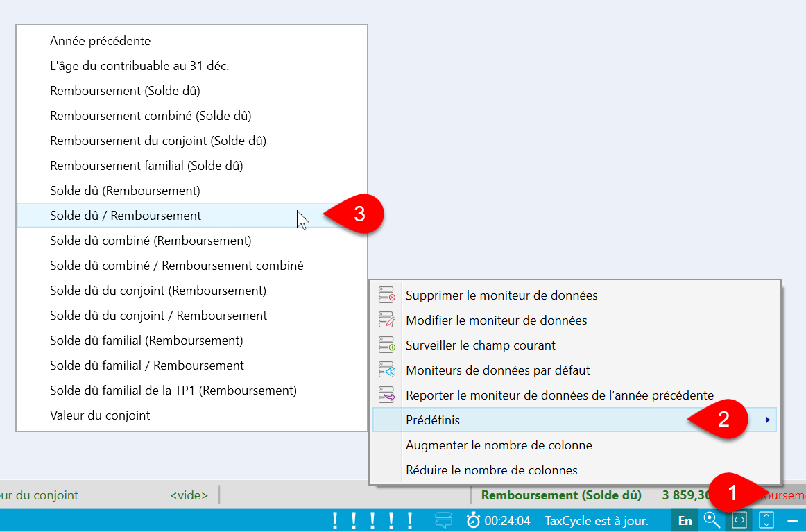
Task: Choose Solde dû familial de la TP1 (Remboursement)
Action: click(192, 390)
